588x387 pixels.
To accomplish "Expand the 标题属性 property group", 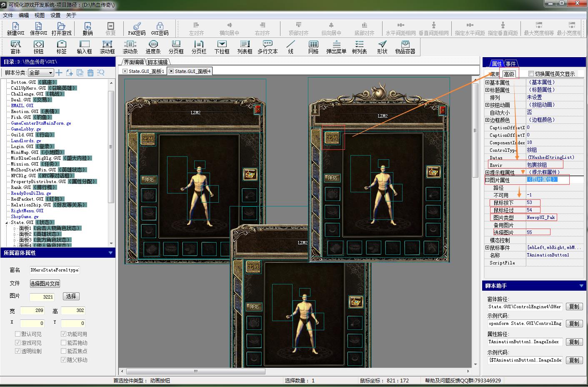I will (487, 90).
